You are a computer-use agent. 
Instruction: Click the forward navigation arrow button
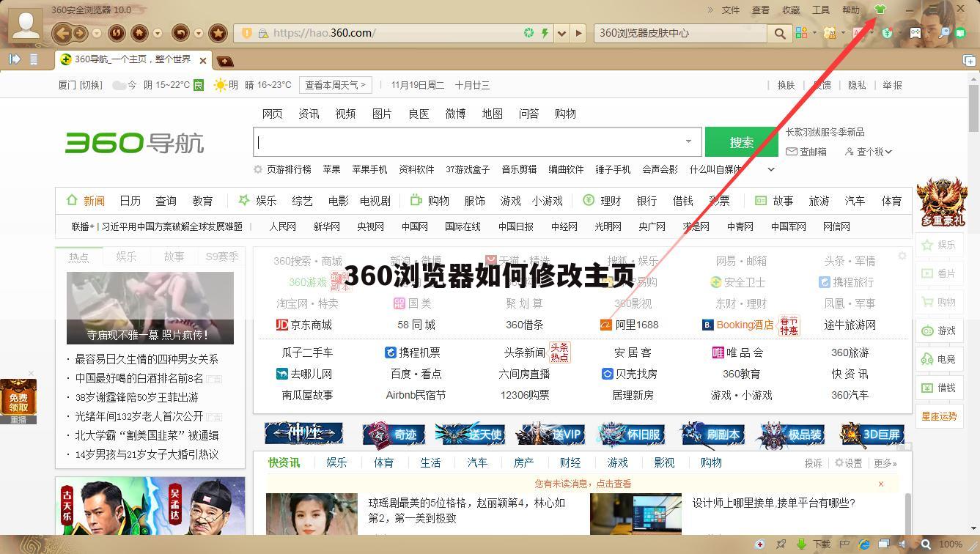[78, 33]
